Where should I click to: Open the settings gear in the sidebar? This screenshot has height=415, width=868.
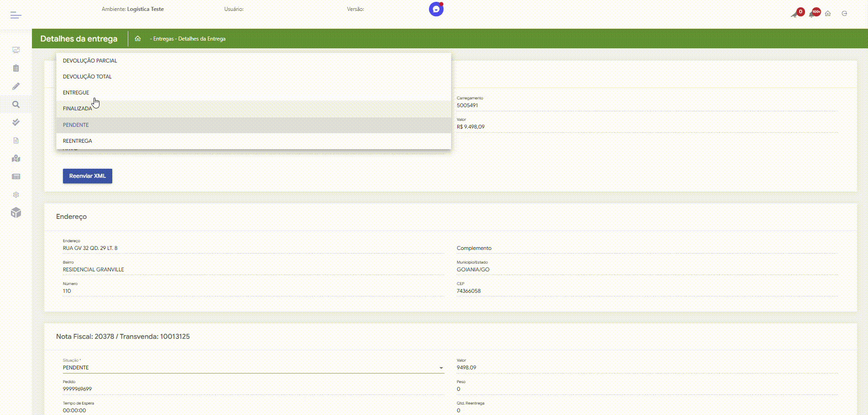[x=16, y=195]
